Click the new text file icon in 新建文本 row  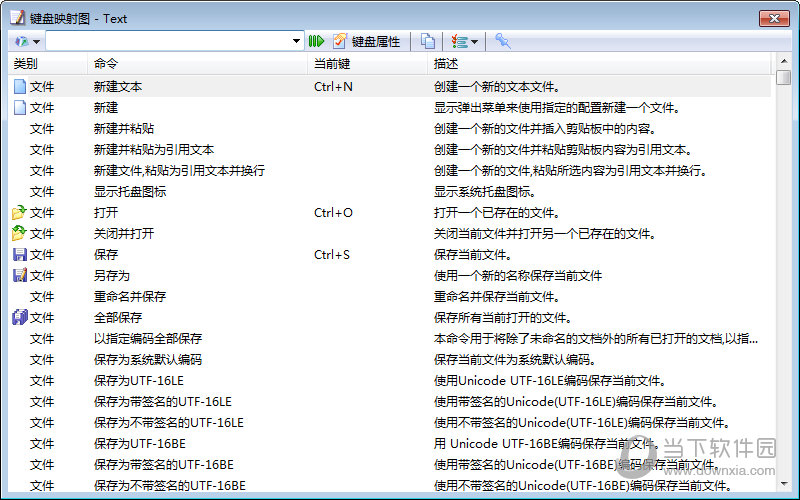[x=20, y=87]
